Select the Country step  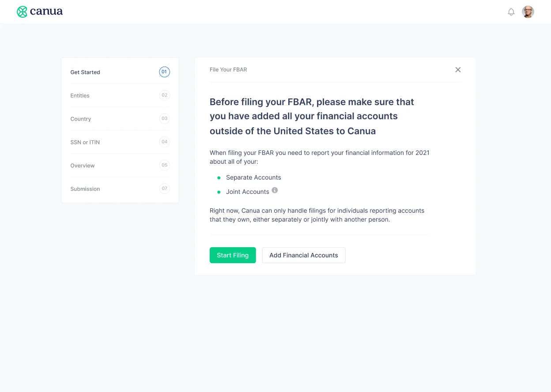(120, 119)
